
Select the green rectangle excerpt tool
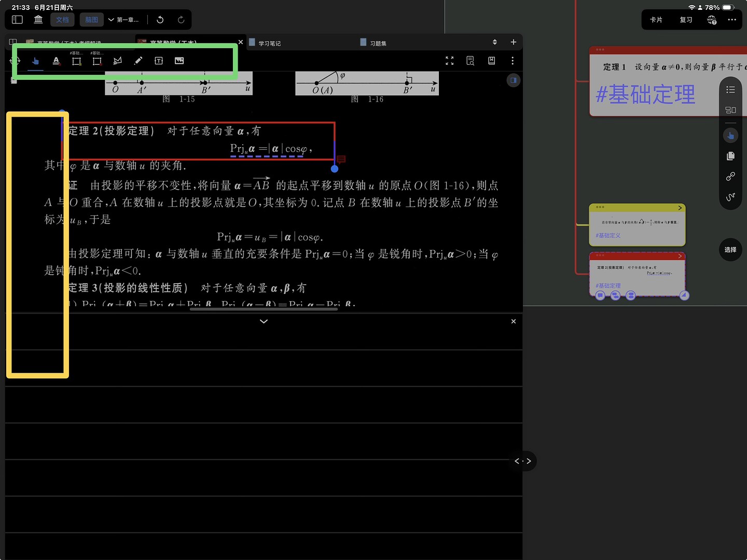tap(76, 61)
